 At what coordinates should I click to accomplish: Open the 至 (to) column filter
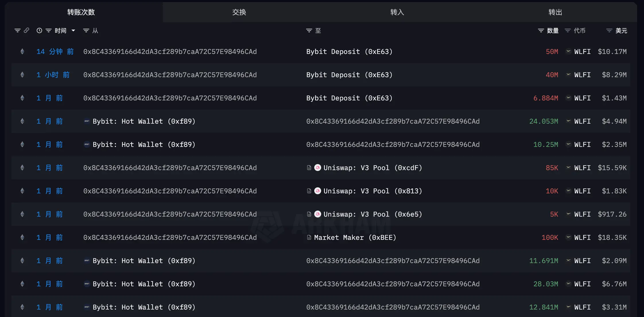pyautogui.click(x=309, y=30)
